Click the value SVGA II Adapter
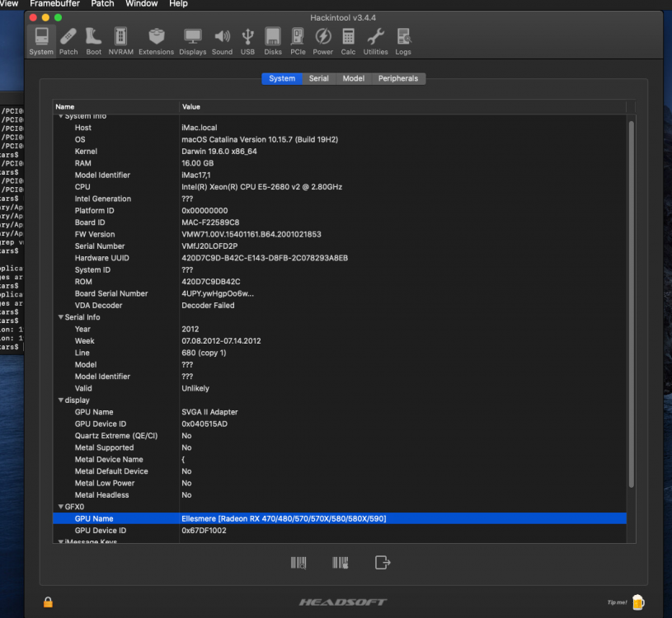Viewport: 672px width, 618px height. tap(209, 412)
